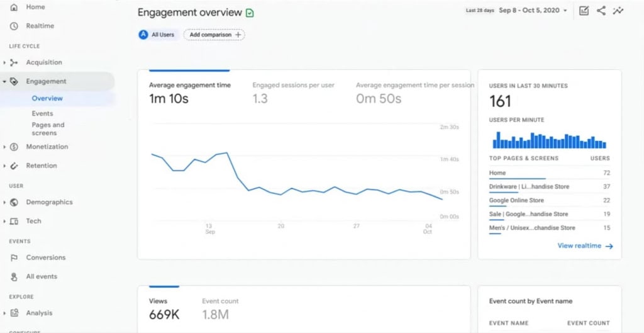Click the Home icon in sidebar
644x333 pixels.
pos(14,7)
